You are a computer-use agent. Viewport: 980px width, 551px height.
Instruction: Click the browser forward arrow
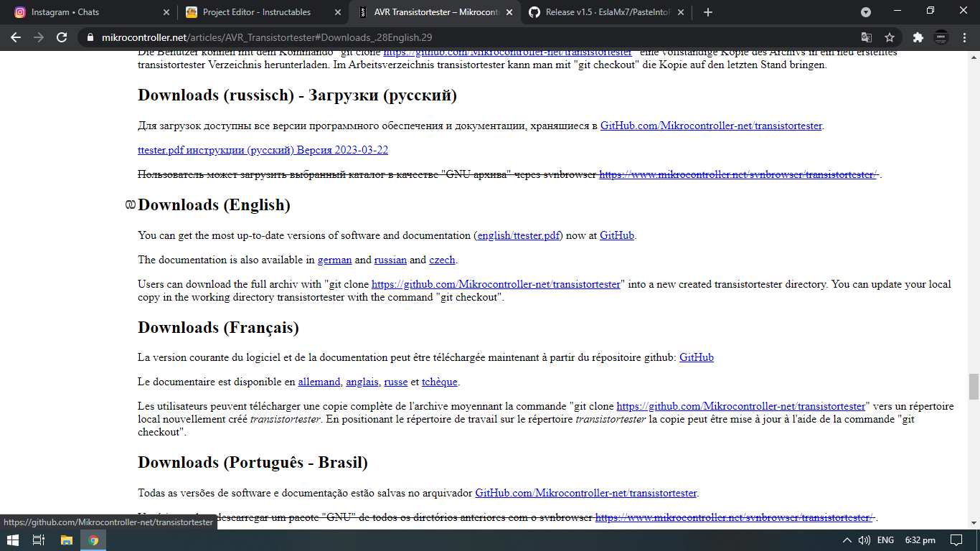click(x=39, y=37)
